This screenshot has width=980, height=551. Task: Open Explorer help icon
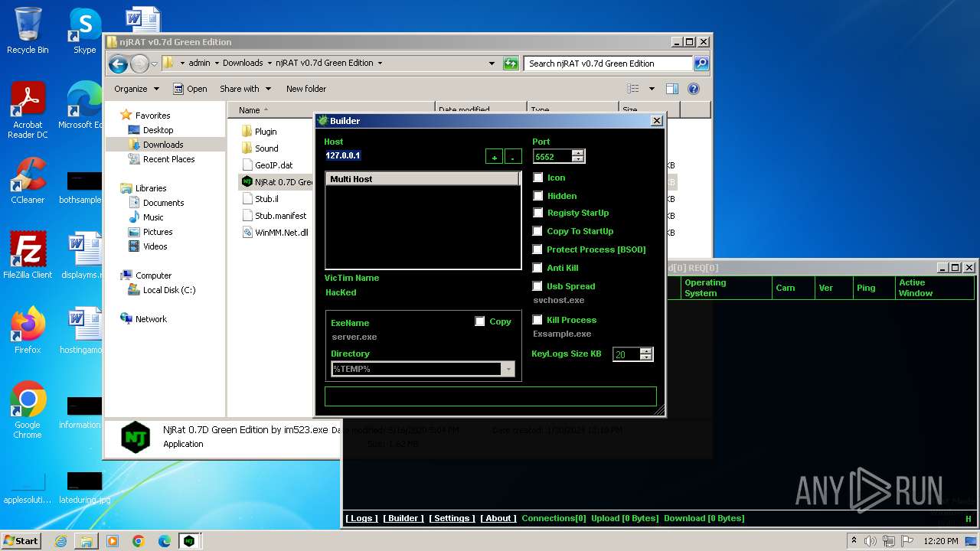(x=694, y=89)
